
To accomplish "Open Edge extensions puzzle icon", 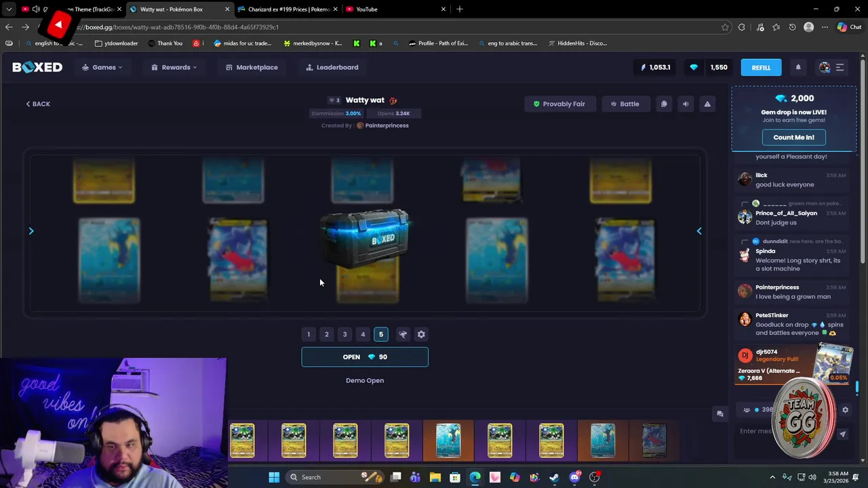I will (742, 27).
